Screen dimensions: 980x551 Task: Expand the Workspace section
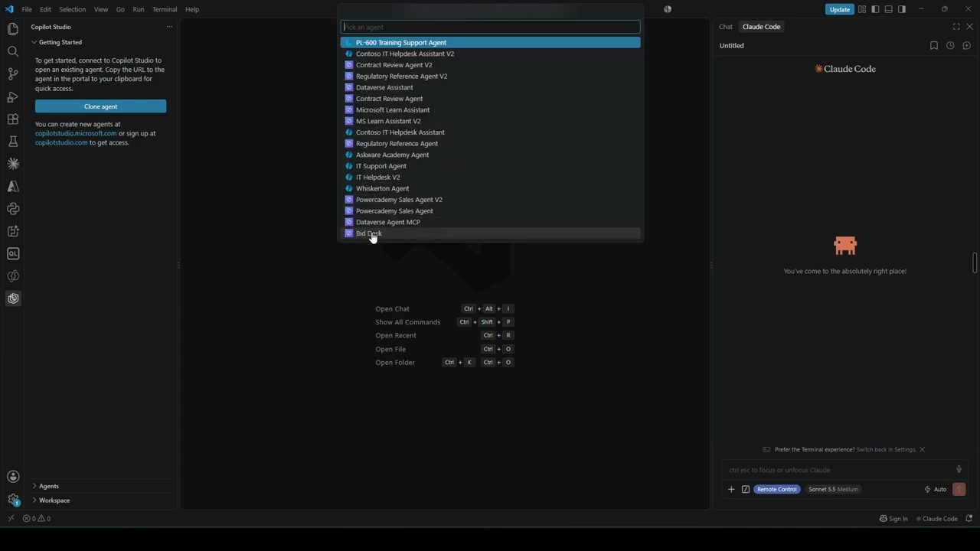[x=54, y=500]
